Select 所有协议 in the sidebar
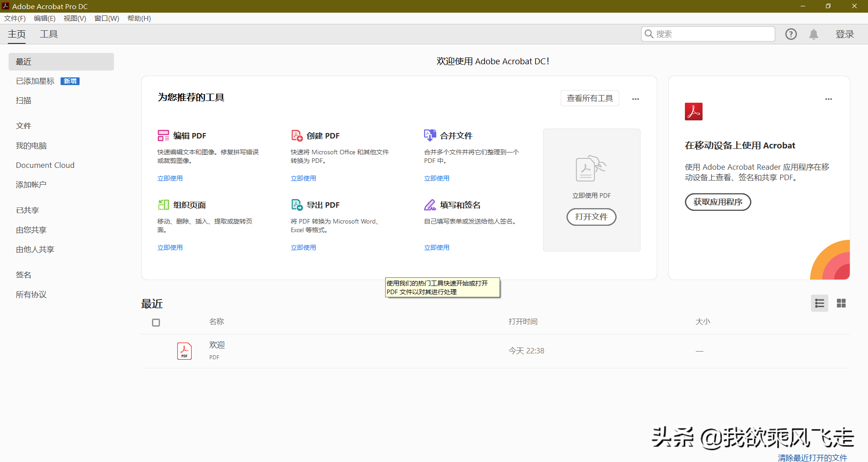868x462 pixels. (x=31, y=295)
